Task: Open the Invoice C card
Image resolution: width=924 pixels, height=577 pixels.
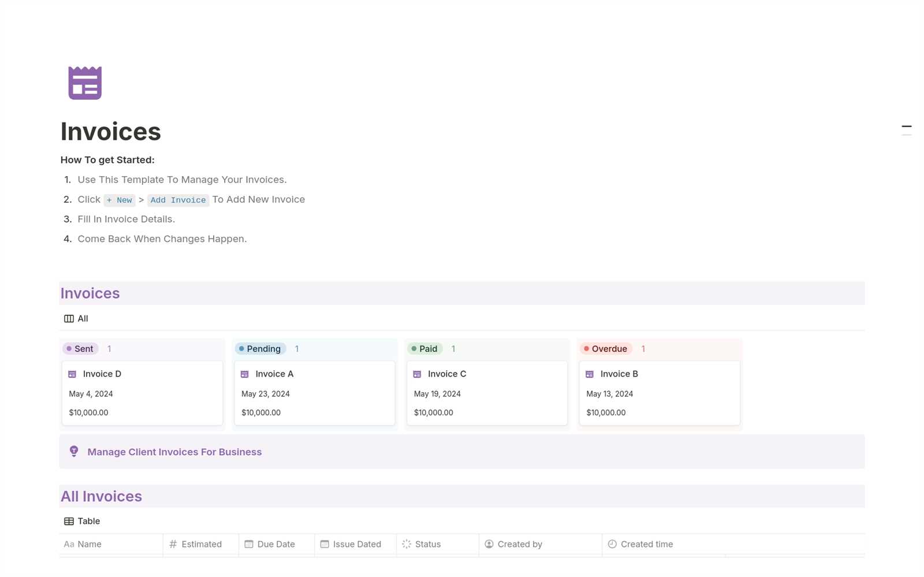Action: point(487,393)
